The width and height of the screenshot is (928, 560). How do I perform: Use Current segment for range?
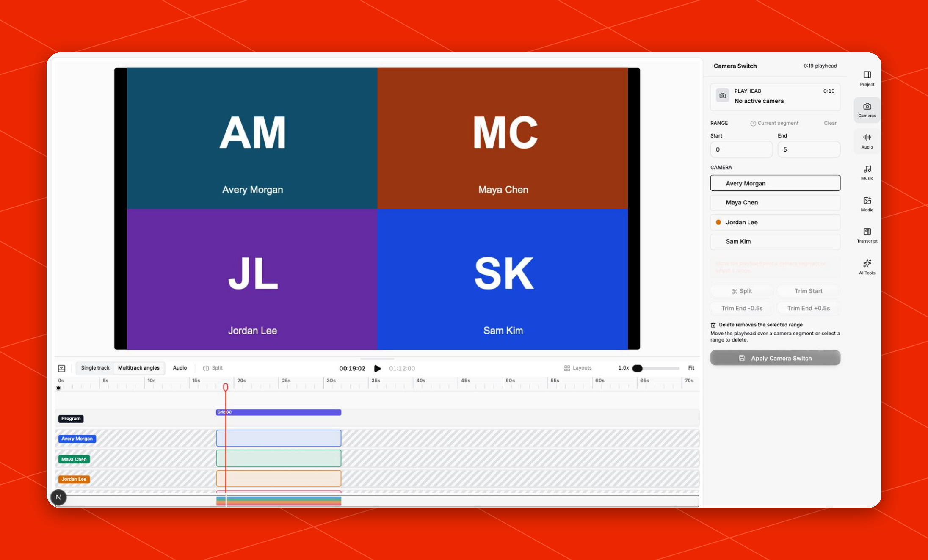[x=774, y=123]
